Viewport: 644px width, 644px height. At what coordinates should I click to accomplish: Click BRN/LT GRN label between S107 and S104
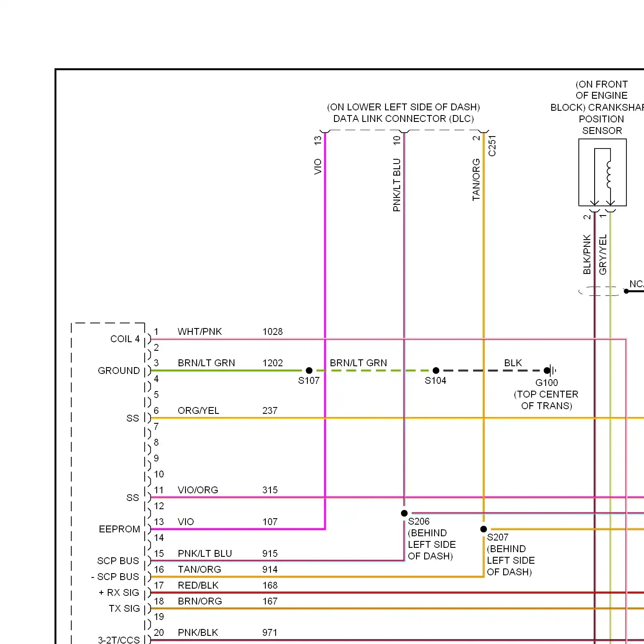pyautogui.click(x=358, y=363)
